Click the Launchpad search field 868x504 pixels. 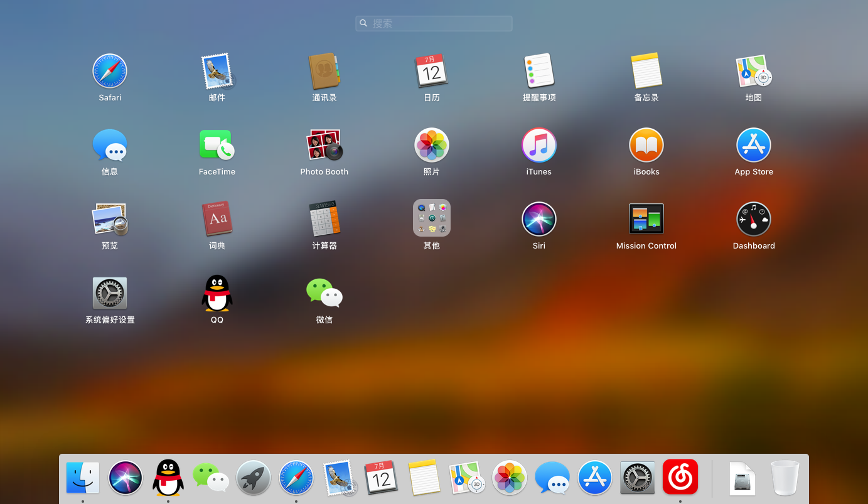coord(434,23)
